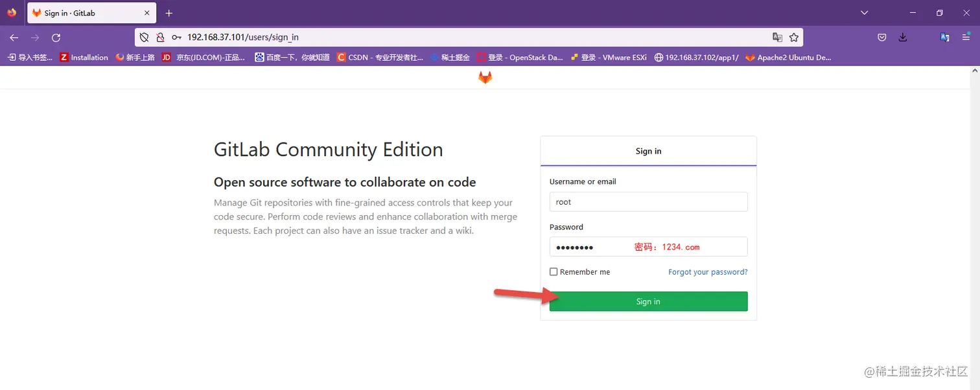980x390 pixels.
Task: Click the green Sign in button
Action: pos(648,301)
